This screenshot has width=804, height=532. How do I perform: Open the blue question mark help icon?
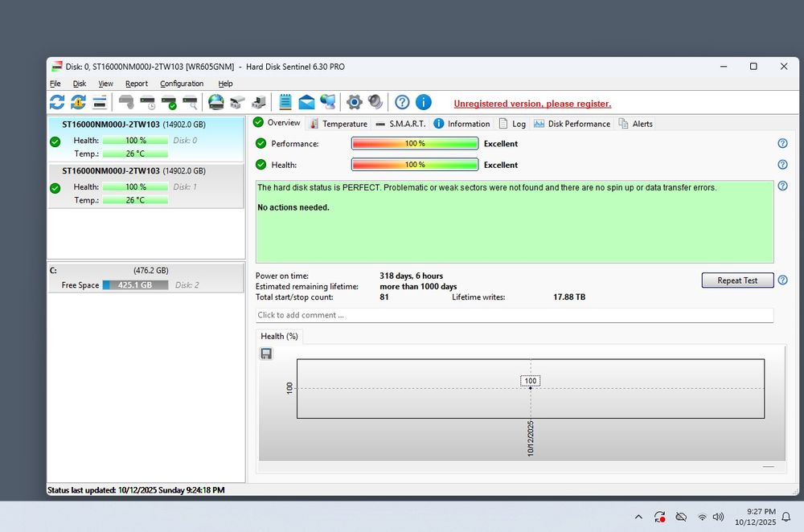coord(402,102)
